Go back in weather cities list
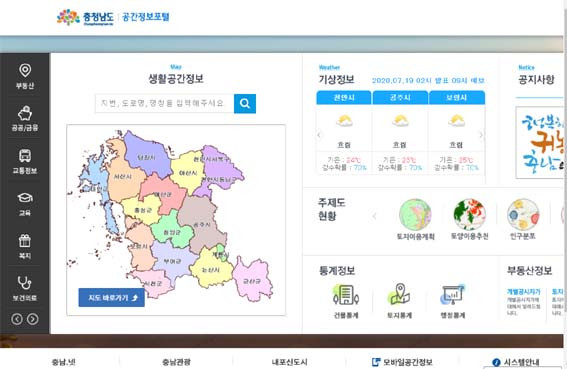 tap(319, 135)
